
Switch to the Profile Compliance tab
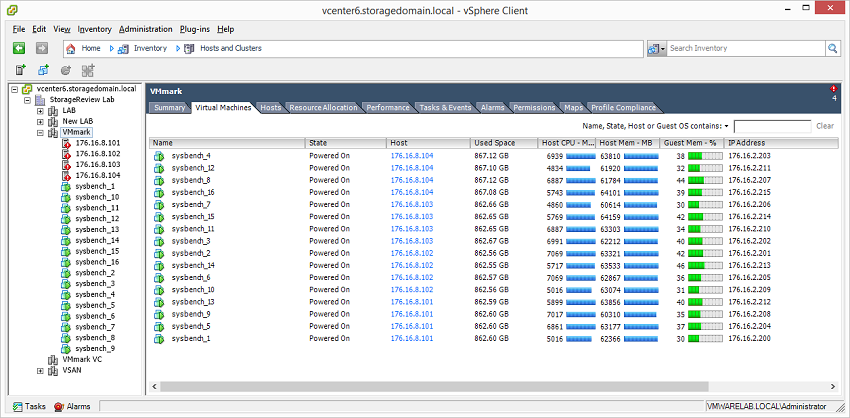(623, 107)
